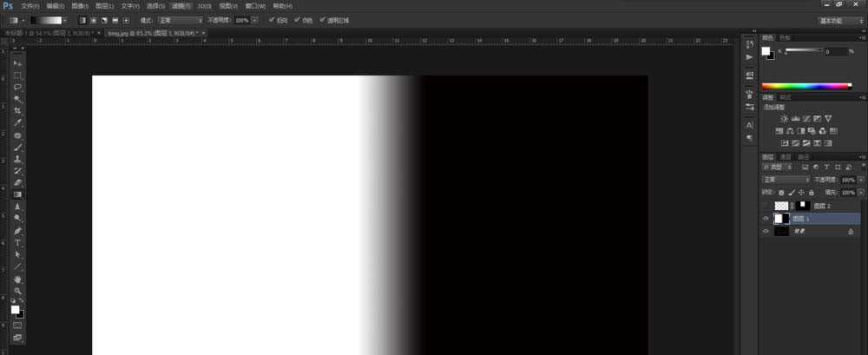
Task: Select the Horizontal Type tool
Action: (17, 243)
